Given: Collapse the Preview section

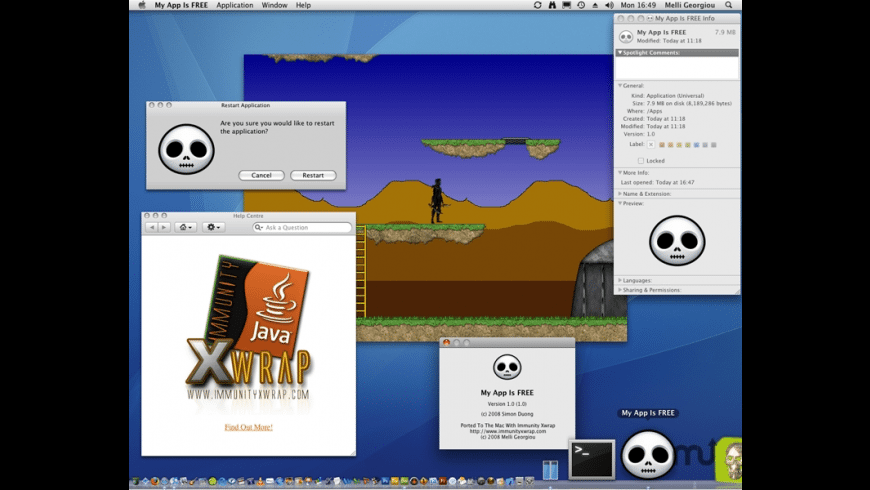Looking at the screenshot, I should 620,203.
